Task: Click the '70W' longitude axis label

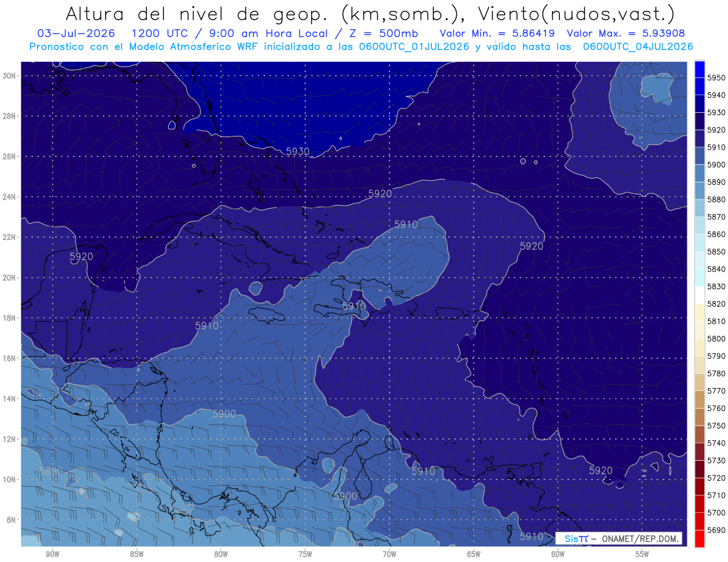Action: (389, 554)
